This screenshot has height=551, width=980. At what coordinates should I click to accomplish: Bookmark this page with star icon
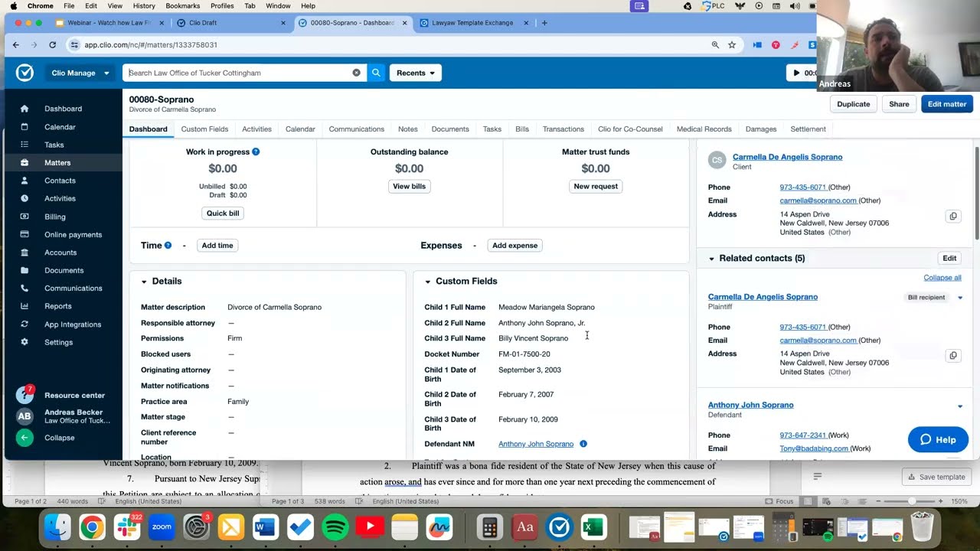pos(732,45)
